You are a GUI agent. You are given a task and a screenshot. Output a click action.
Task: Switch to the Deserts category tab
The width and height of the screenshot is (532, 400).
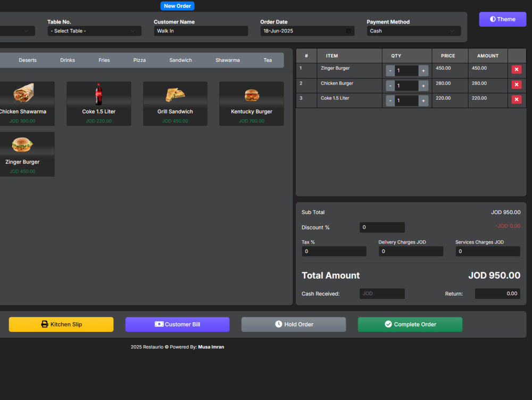click(28, 60)
